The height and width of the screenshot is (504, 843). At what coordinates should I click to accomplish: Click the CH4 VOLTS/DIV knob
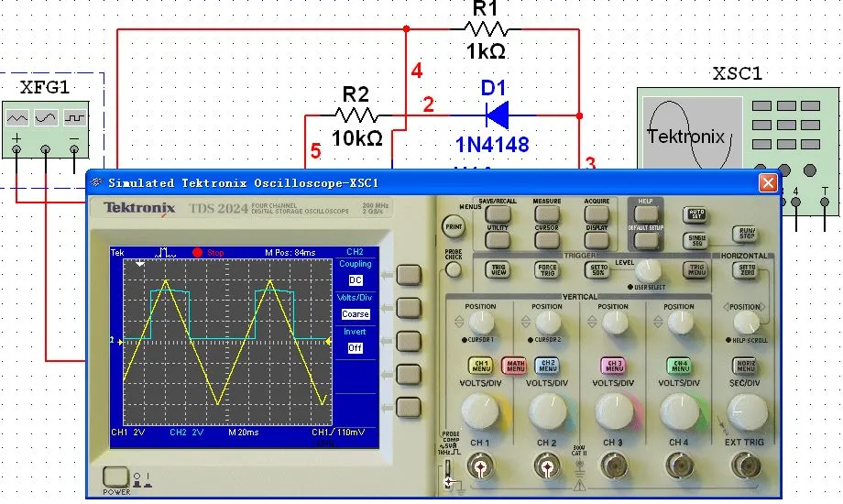pyautogui.click(x=680, y=412)
